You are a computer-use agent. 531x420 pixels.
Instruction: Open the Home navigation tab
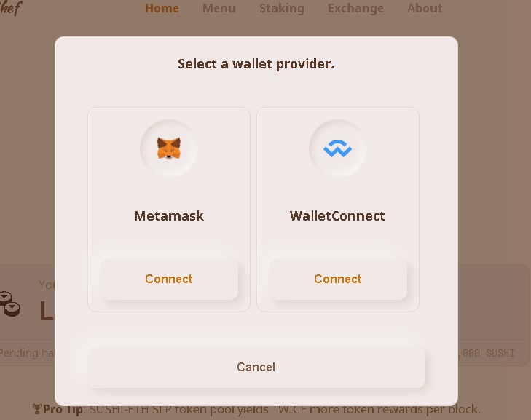tap(162, 8)
